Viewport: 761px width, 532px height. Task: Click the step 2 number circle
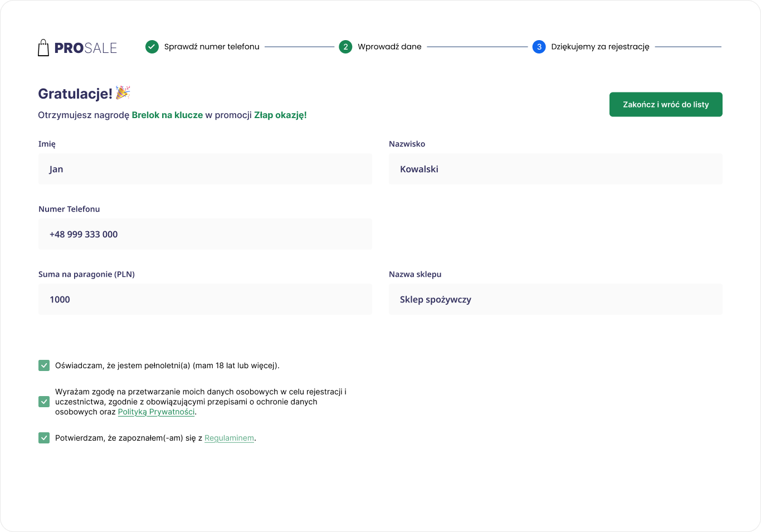(345, 47)
